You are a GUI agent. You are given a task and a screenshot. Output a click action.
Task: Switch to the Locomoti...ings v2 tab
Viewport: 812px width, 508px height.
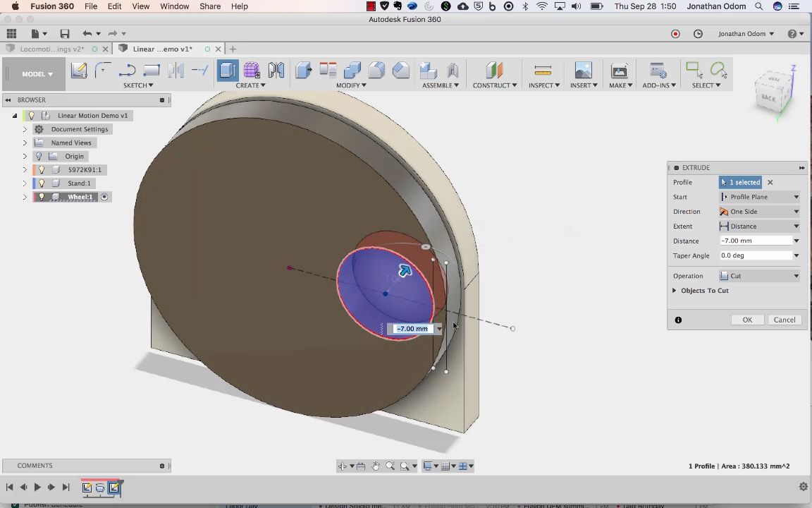(x=51, y=49)
